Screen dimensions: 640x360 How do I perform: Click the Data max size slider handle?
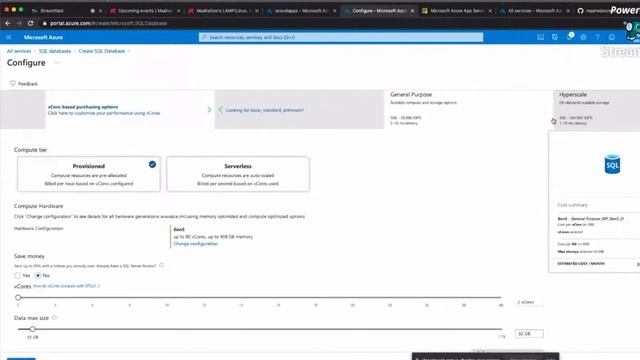pyautogui.click(x=33, y=329)
